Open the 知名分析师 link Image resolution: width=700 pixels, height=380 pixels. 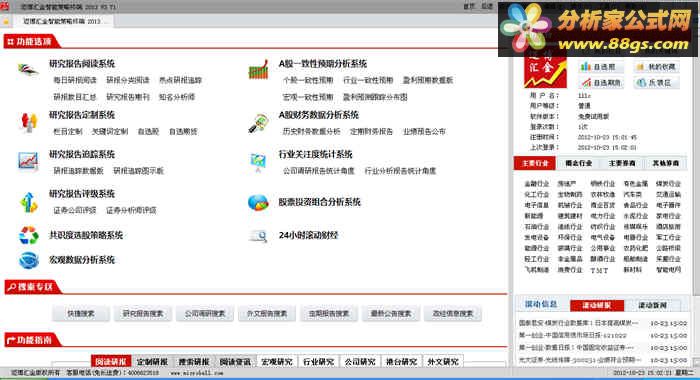[x=177, y=97]
